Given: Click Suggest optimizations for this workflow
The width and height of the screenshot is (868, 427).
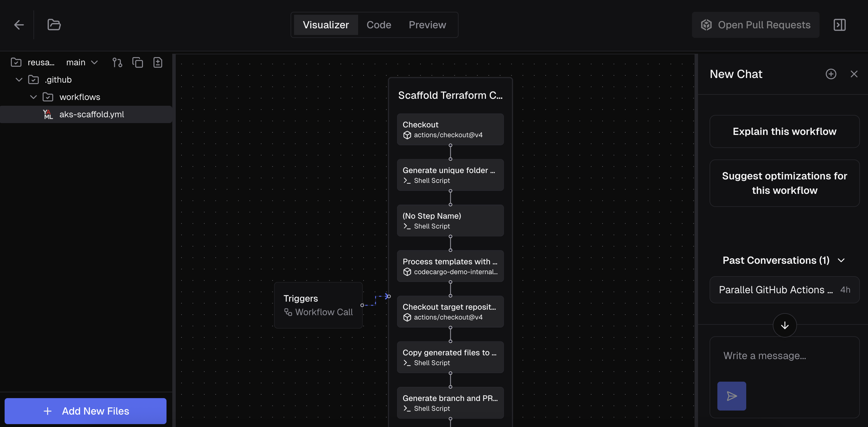Looking at the screenshot, I should (x=784, y=183).
